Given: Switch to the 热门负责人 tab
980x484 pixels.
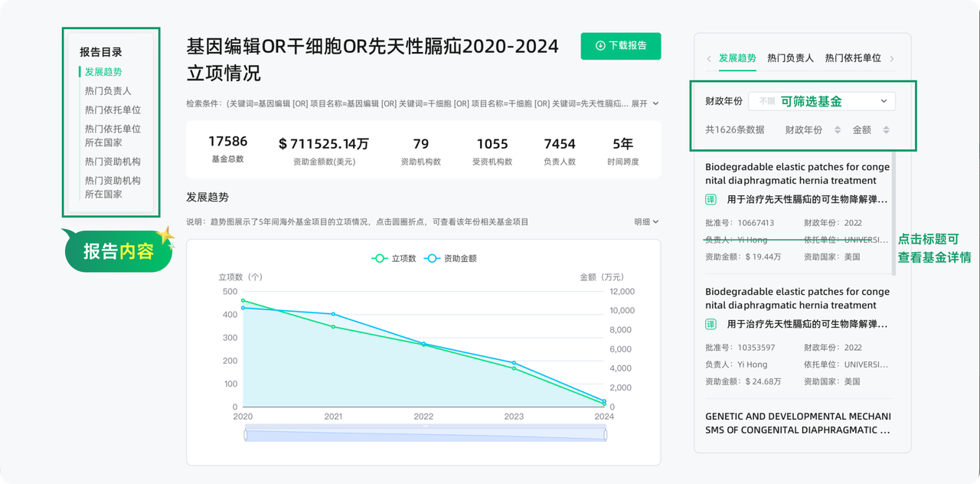Looking at the screenshot, I should click(790, 58).
